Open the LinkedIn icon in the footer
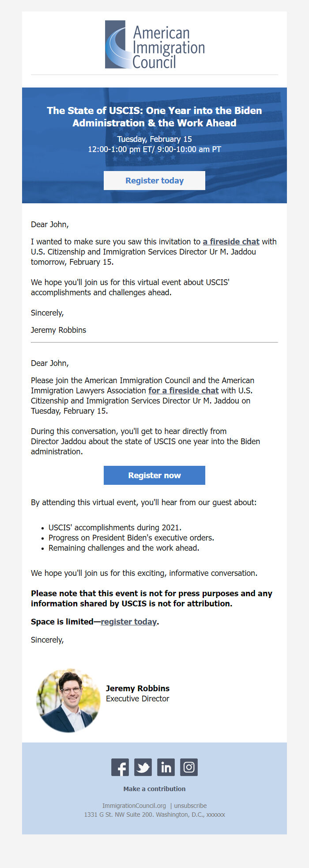This screenshot has width=309, height=868. point(166,767)
